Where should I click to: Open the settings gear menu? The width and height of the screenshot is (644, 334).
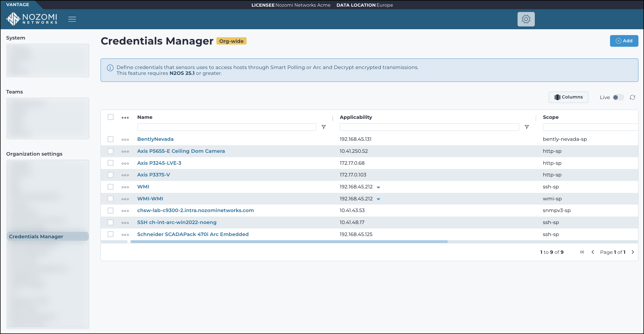click(x=526, y=19)
